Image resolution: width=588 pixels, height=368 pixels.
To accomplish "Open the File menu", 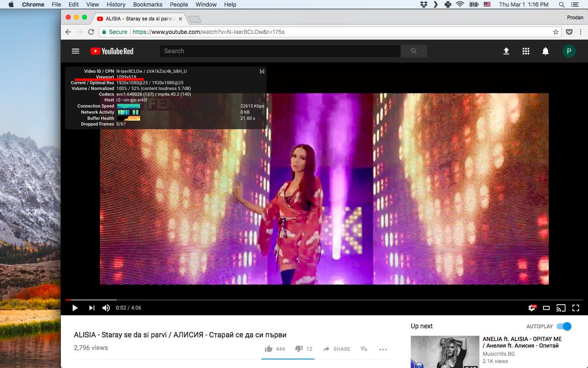I will tap(56, 4).
